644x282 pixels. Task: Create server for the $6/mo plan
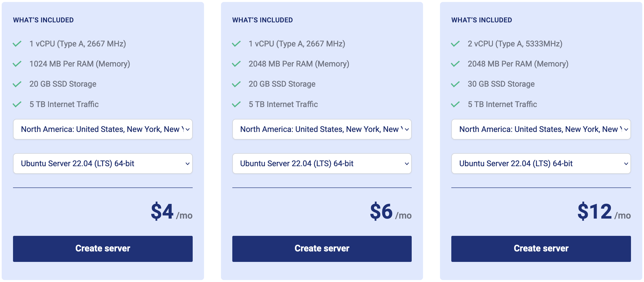coord(322,249)
